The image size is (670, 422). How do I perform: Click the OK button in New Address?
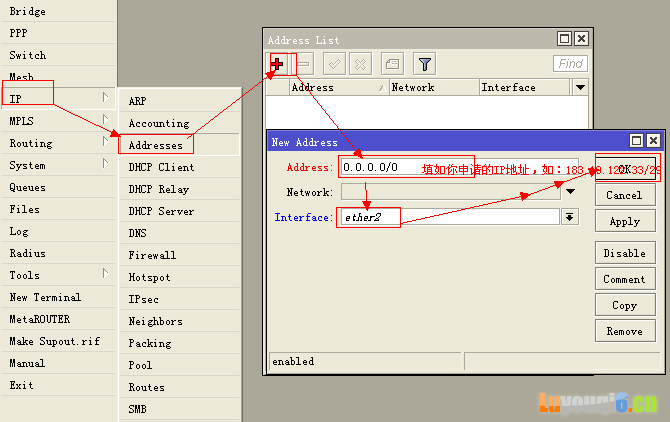[625, 169]
